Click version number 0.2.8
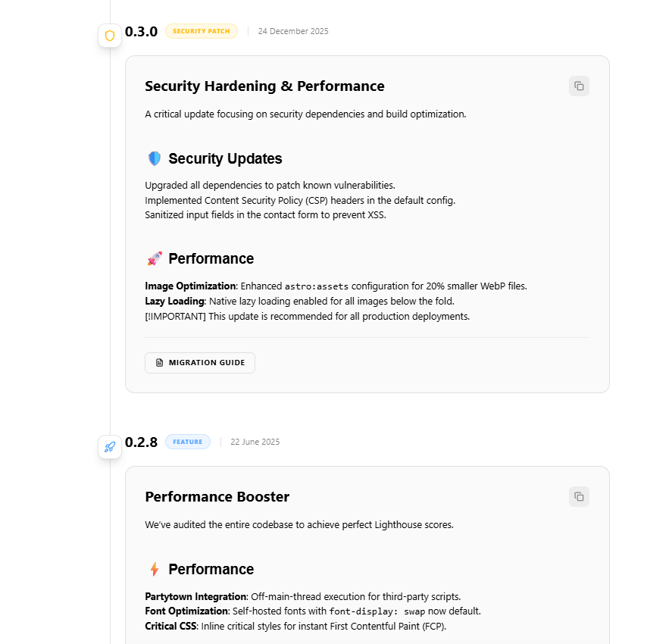Image resolution: width=672 pixels, height=644 pixels. coord(141,442)
